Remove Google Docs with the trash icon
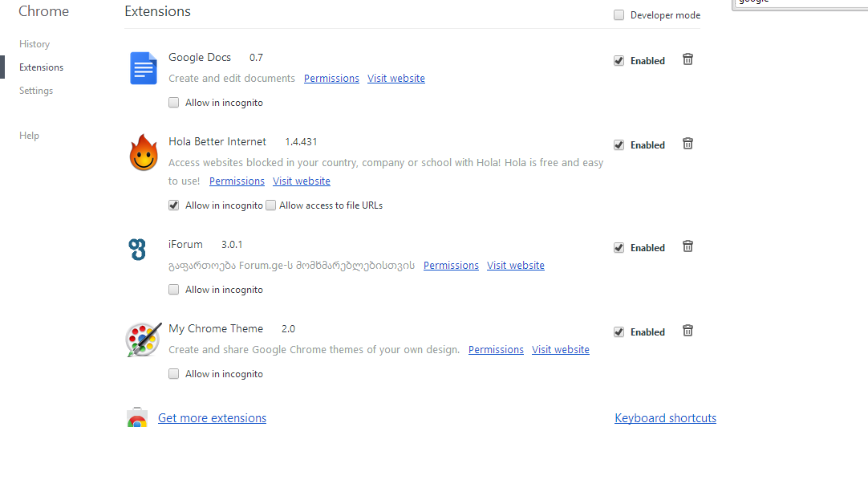868x484 pixels. coord(688,59)
